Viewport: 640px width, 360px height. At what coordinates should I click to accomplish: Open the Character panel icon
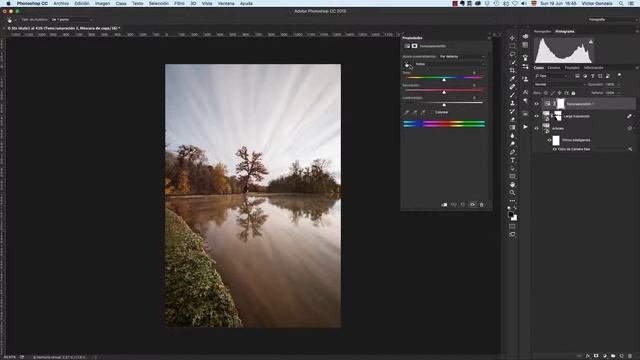pyautogui.click(x=525, y=92)
